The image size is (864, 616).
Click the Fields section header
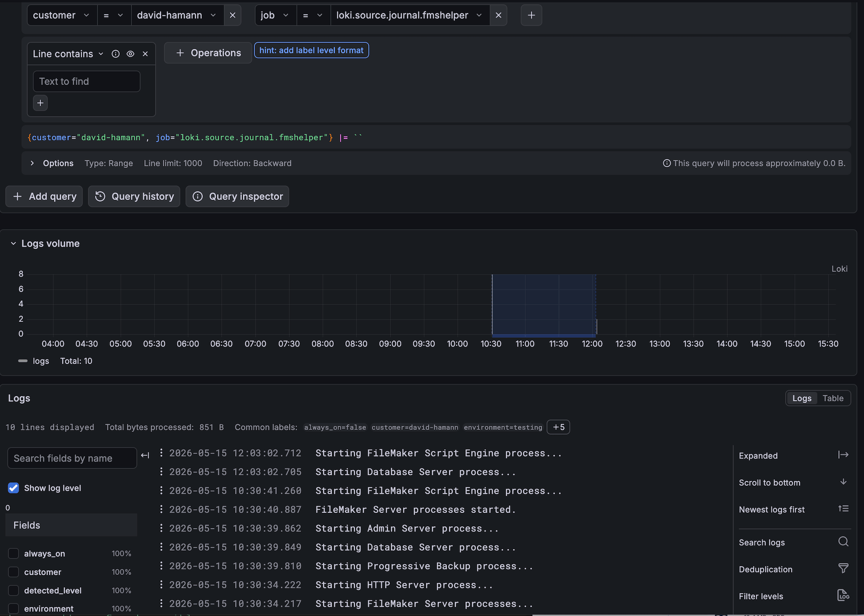click(x=71, y=525)
